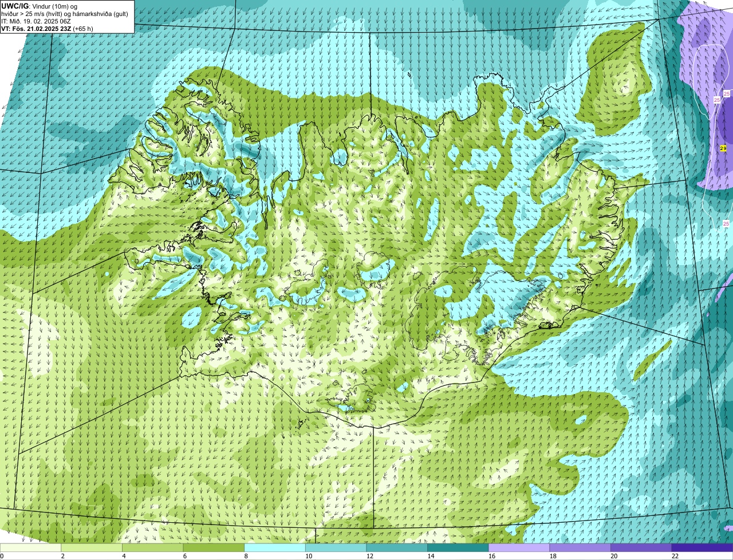733x560 pixels.
Task: Click the yellow "29" maximum gust label
Action: [x=723, y=148]
